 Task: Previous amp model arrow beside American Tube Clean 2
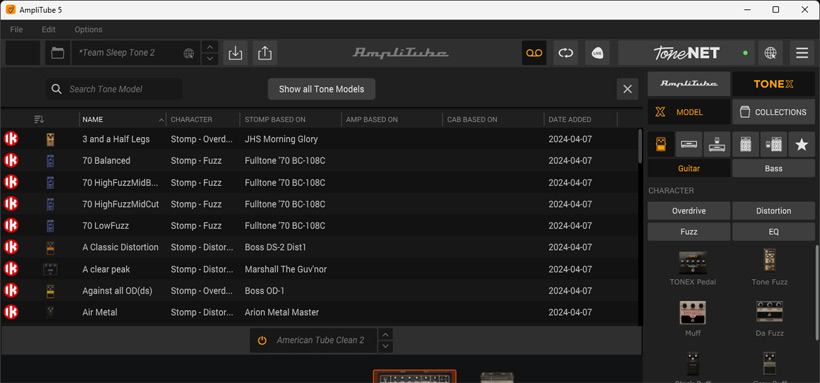[385, 334]
